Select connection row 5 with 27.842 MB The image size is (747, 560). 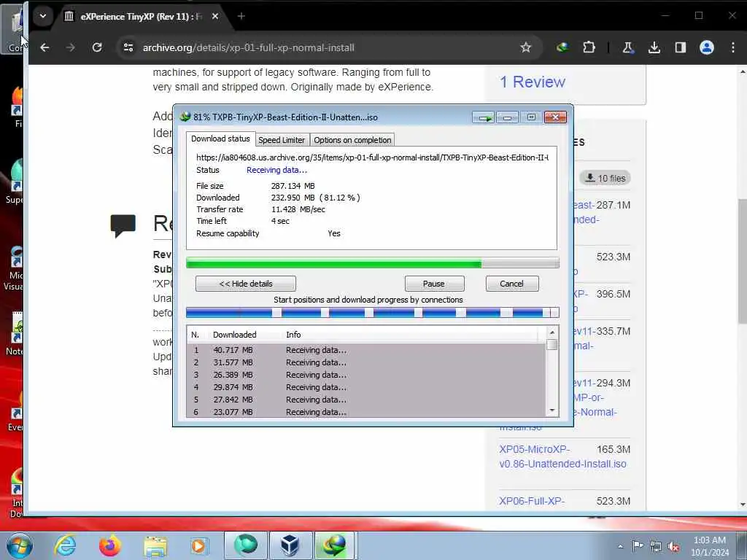[x=366, y=400]
